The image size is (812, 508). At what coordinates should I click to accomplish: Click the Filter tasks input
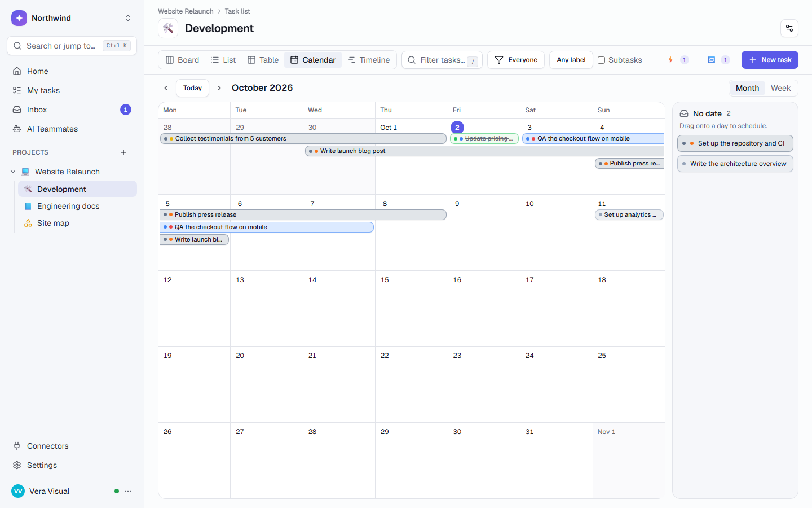442,60
